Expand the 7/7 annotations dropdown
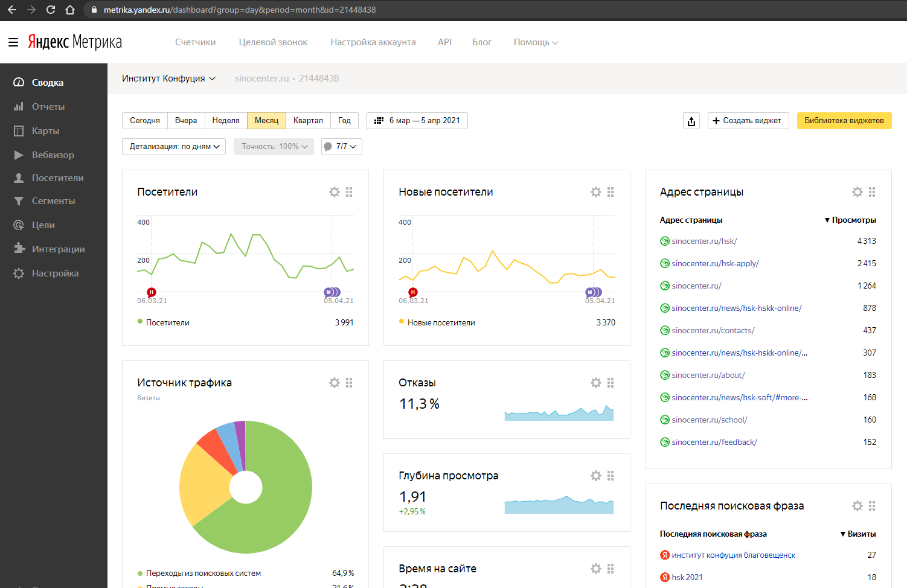Screen dimensions: 907x588 [x=342, y=147]
